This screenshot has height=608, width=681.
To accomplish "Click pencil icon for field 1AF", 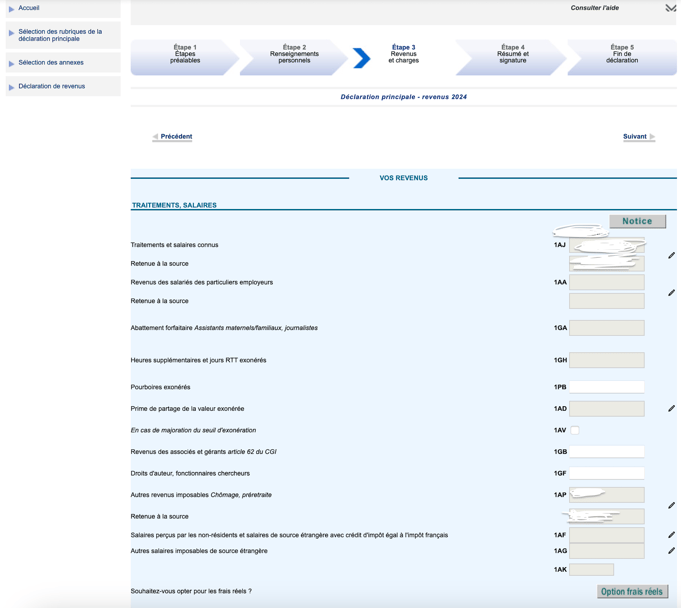I will click(671, 535).
